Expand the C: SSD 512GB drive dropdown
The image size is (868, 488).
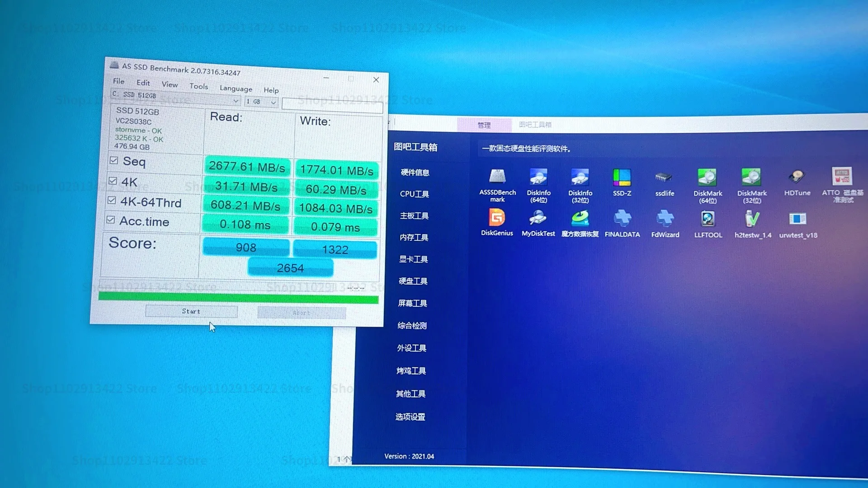click(236, 100)
